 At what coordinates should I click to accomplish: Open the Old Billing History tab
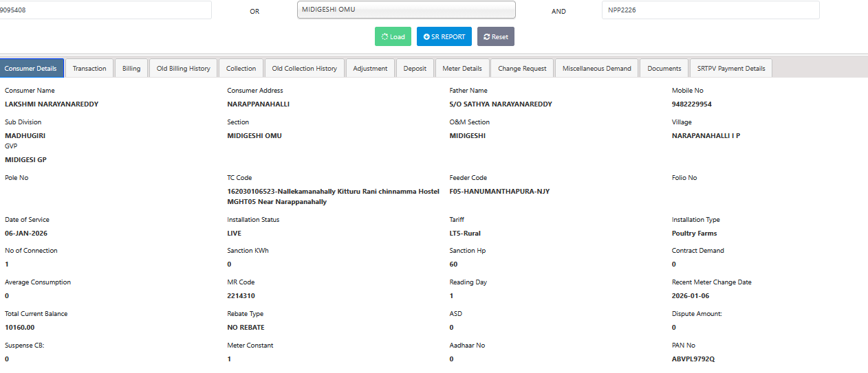183,68
